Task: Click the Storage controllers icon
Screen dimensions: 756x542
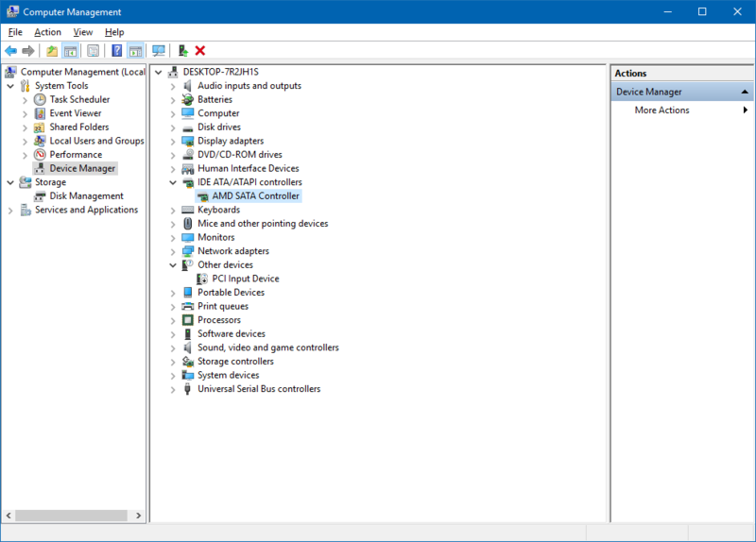Action: pos(187,362)
